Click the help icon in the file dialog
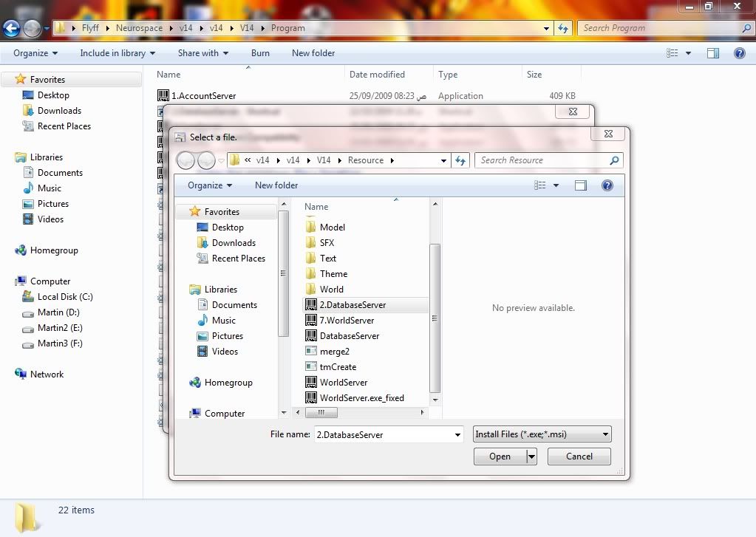 point(607,185)
